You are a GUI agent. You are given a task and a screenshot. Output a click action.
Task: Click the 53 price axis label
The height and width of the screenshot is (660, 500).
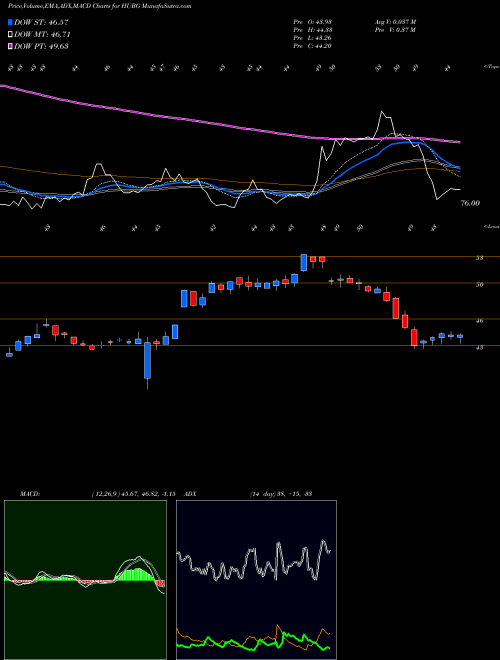tap(479, 258)
